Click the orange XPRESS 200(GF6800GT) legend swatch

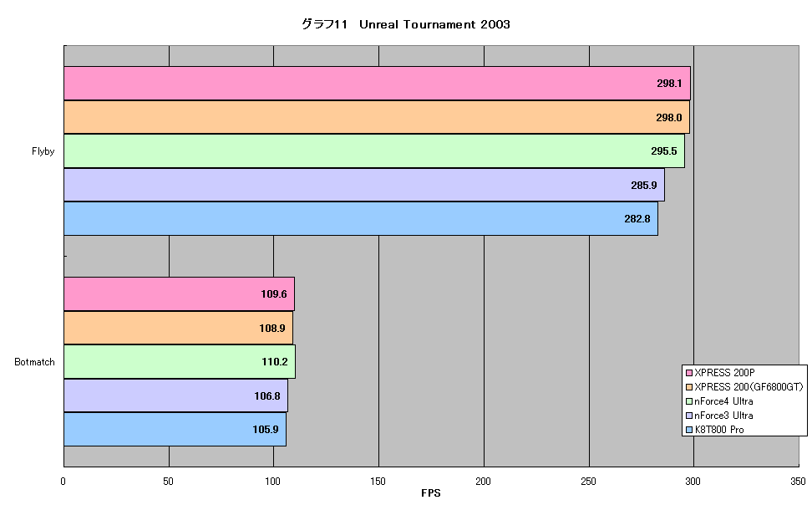coord(689,387)
